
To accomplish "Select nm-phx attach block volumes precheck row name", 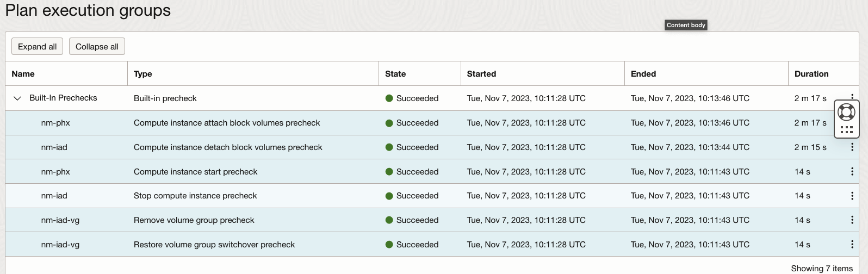I will click(x=55, y=123).
